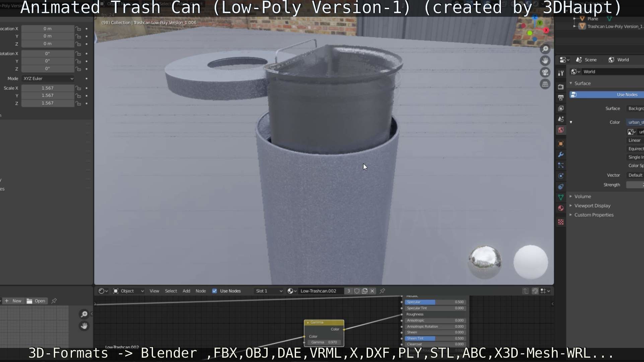This screenshot has height=362, width=644.
Task: Click the hand pan icon in image editor
Action: (x=84, y=326)
